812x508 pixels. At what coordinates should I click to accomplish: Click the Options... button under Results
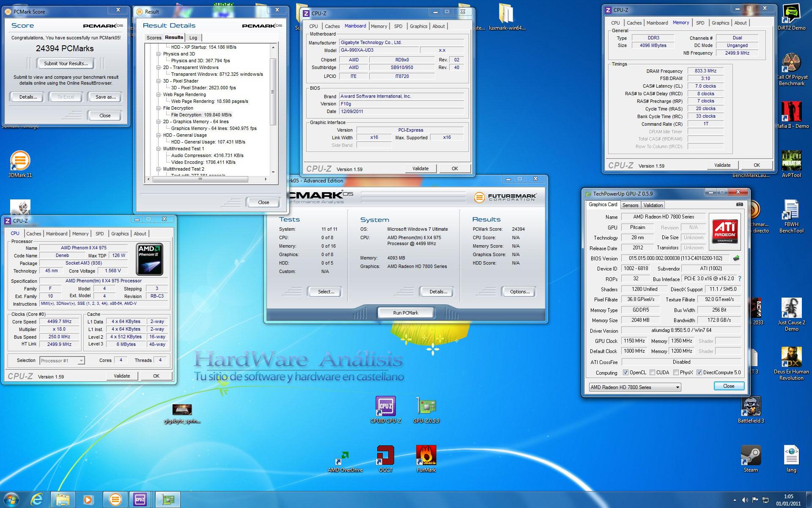click(519, 292)
